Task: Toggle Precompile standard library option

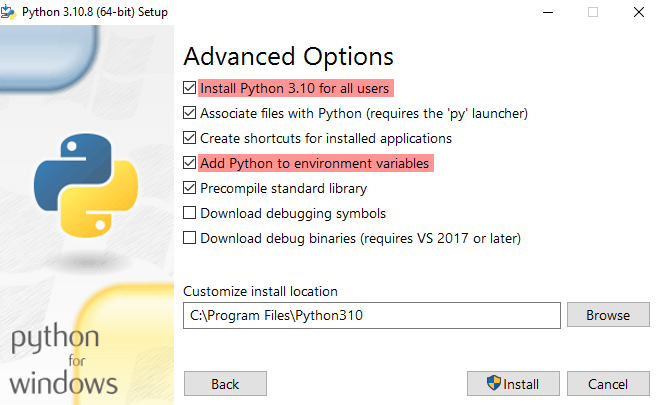Action: [190, 188]
